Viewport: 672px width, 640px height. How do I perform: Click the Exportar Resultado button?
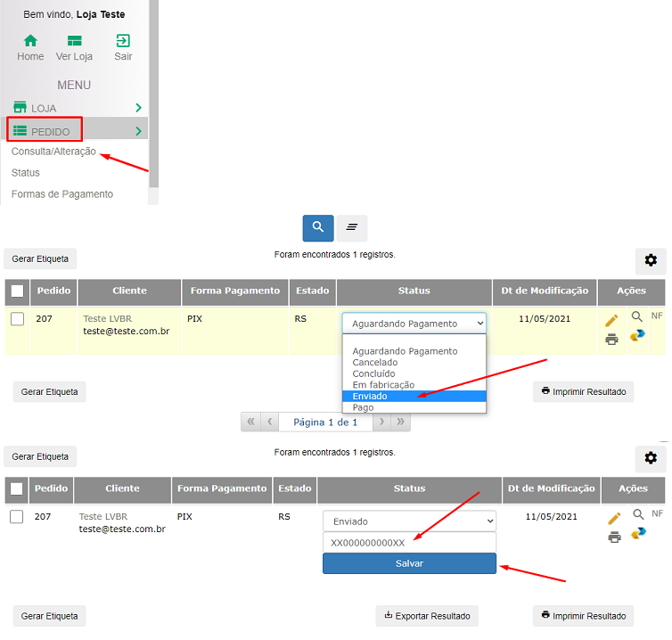(x=427, y=615)
